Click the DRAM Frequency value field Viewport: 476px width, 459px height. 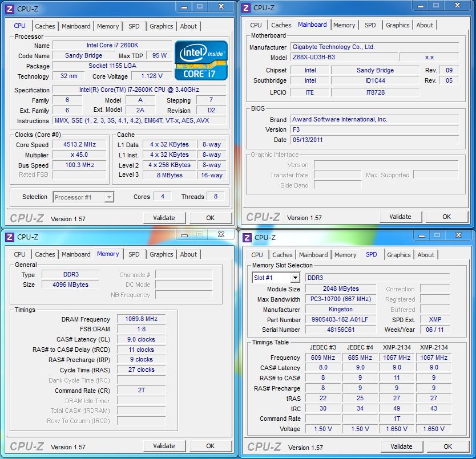click(x=141, y=319)
